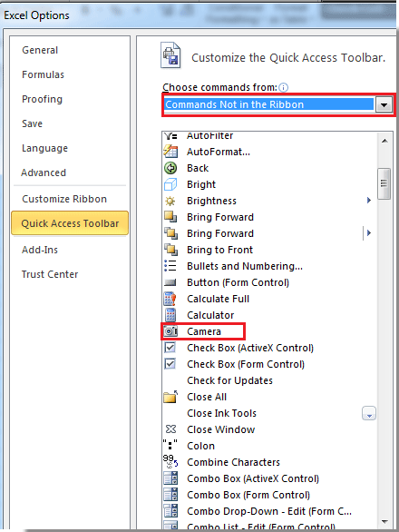Click the info icon beside Choose commands from
This screenshot has width=399, height=532.
[284, 87]
